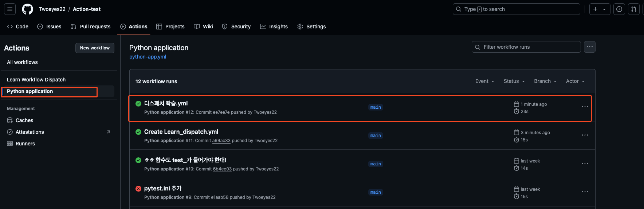Click the '1 minute ago' timestamp
644x209 pixels.
pos(534,104)
